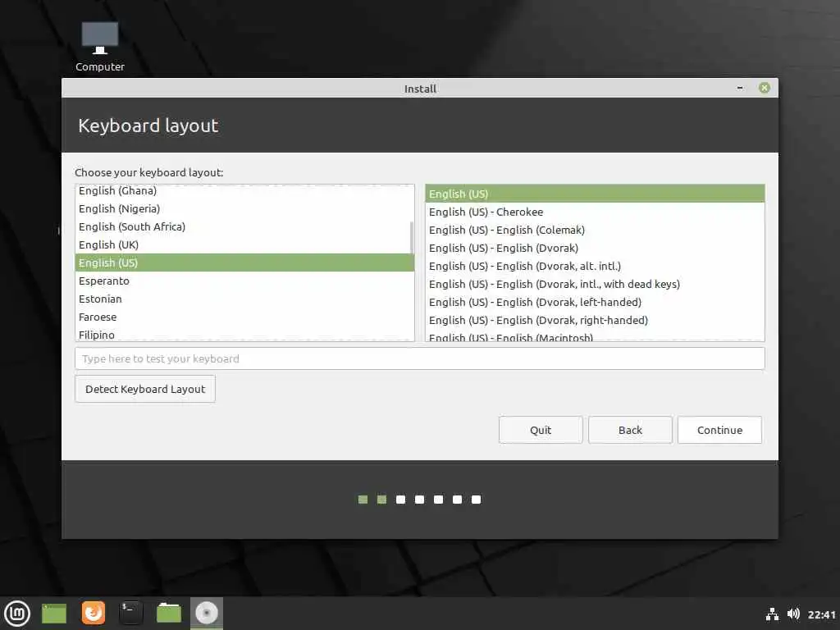Close the Install window

(x=765, y=88)
